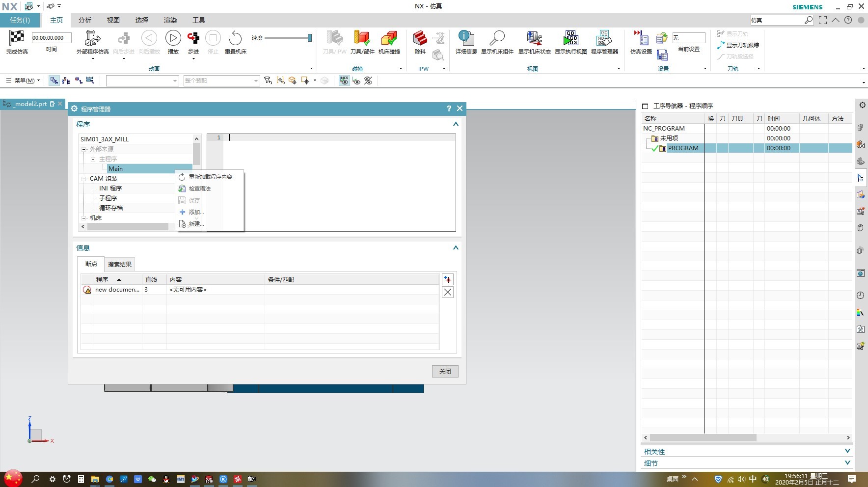Expand the 相关性 panel
The height and width of the screenshot is (487, 868).
pos(847,451)
